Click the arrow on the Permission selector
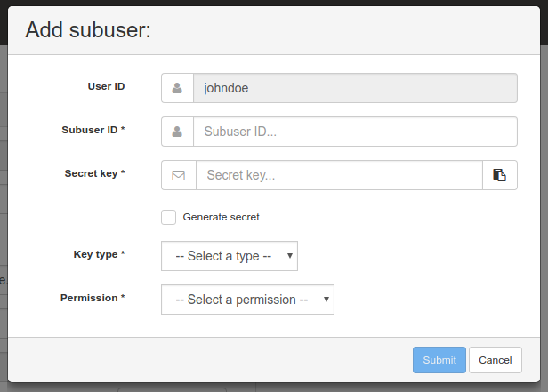Image resolution: width=548 pixels, height=392 pixels. click(326, 300)
